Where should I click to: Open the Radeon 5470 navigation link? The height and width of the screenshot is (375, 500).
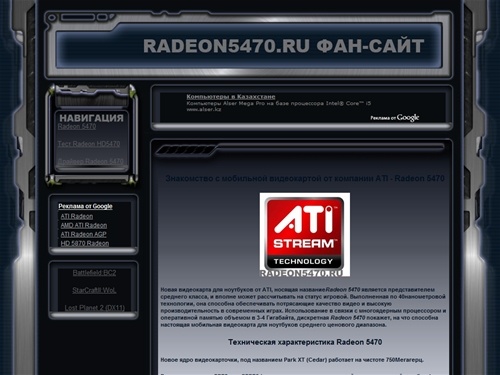point(77,127)
